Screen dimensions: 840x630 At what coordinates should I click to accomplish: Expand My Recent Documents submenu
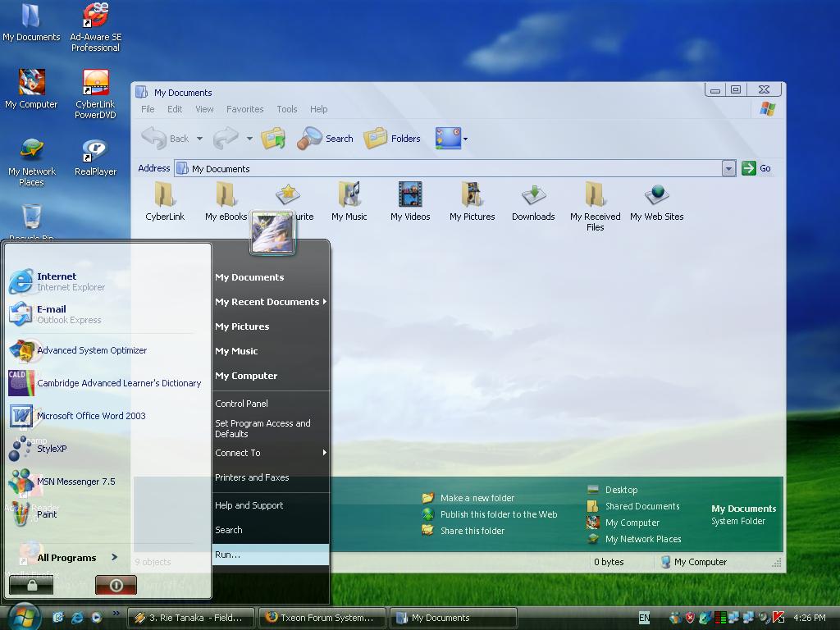click(x=271, y=302)
